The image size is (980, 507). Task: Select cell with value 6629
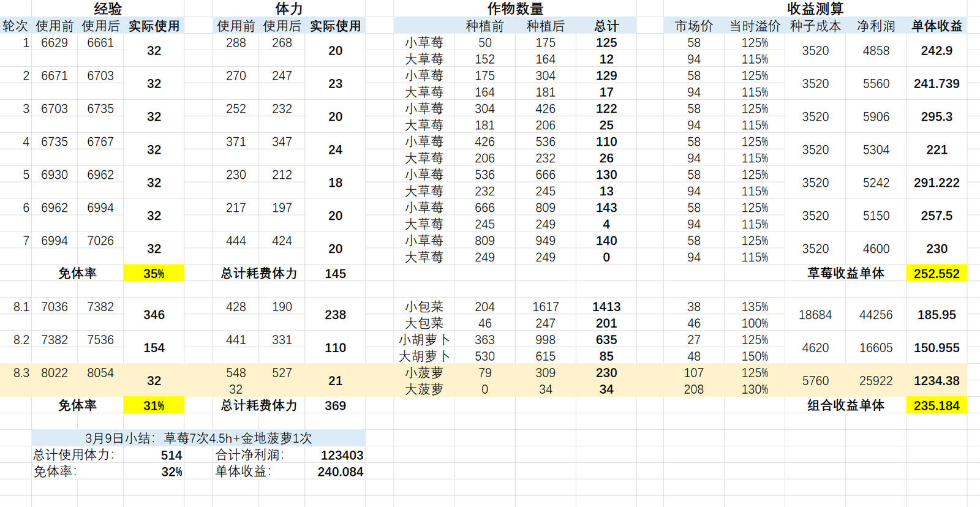55,42
